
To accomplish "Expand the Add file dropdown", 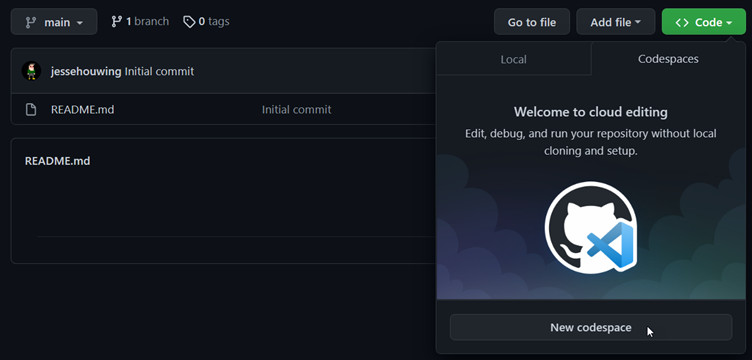I will (x=615, y=22).
